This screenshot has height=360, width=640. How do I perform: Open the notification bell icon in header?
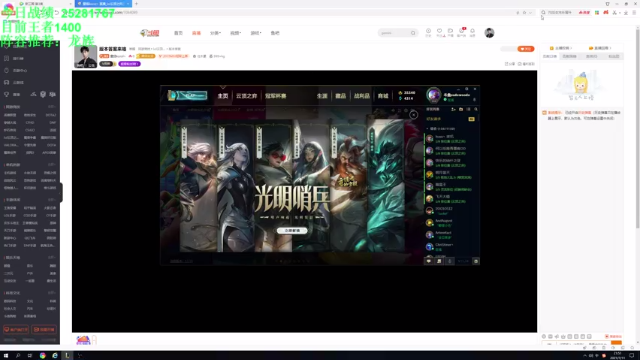472,31
